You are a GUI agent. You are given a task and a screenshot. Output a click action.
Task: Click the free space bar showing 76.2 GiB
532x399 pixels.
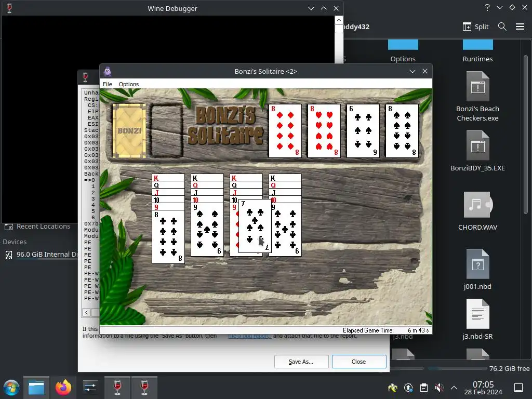click(458, 368)
